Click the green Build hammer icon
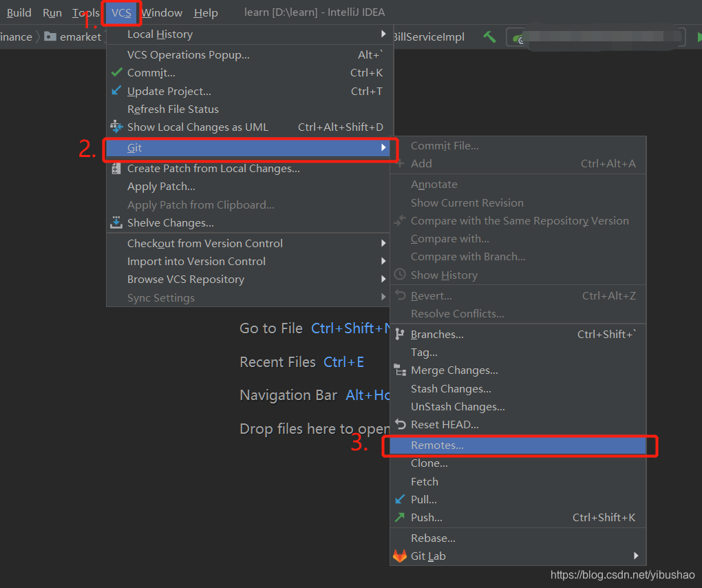 (489, 36)
